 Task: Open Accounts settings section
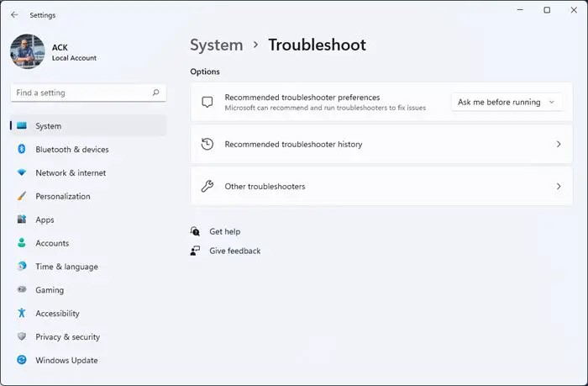[x=52, y=243]
